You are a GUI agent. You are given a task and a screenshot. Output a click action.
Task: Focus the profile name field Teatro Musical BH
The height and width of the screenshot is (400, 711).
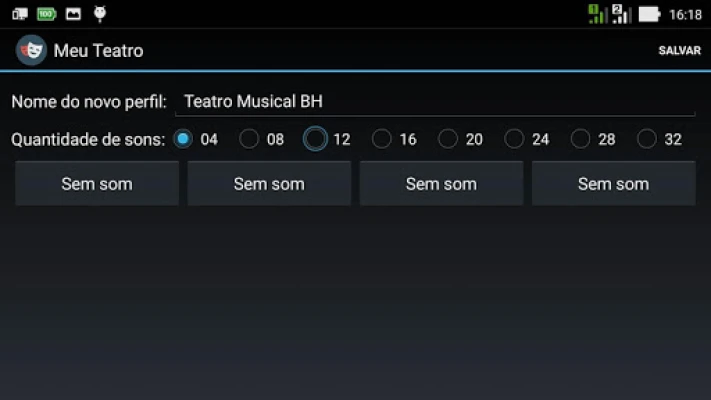pos(435,102)
